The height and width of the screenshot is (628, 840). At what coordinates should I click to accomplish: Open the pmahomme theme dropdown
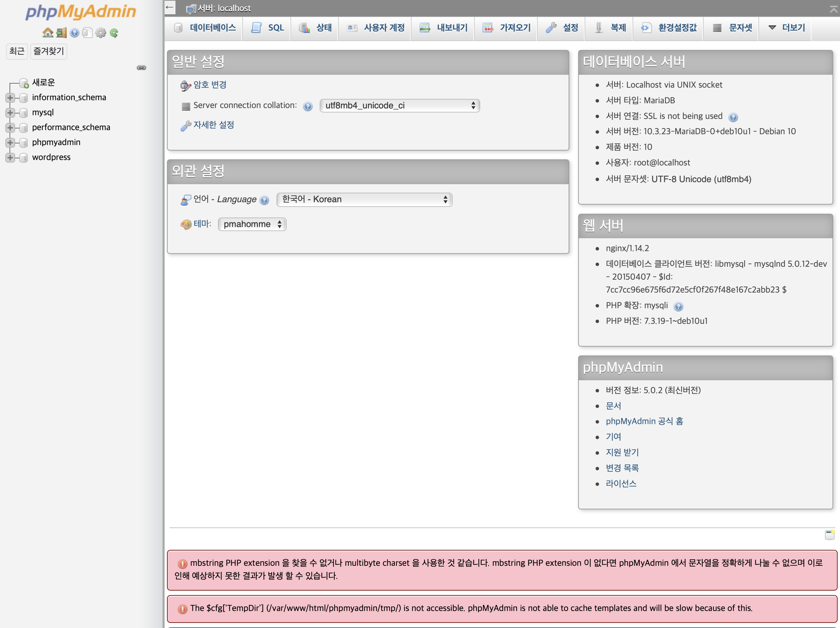point(252,224)
